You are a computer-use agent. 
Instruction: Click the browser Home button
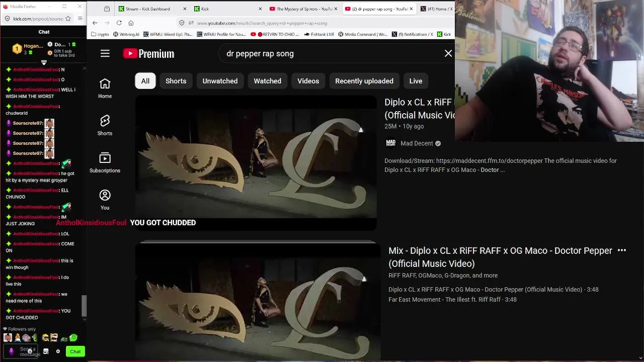pos(131,23)
